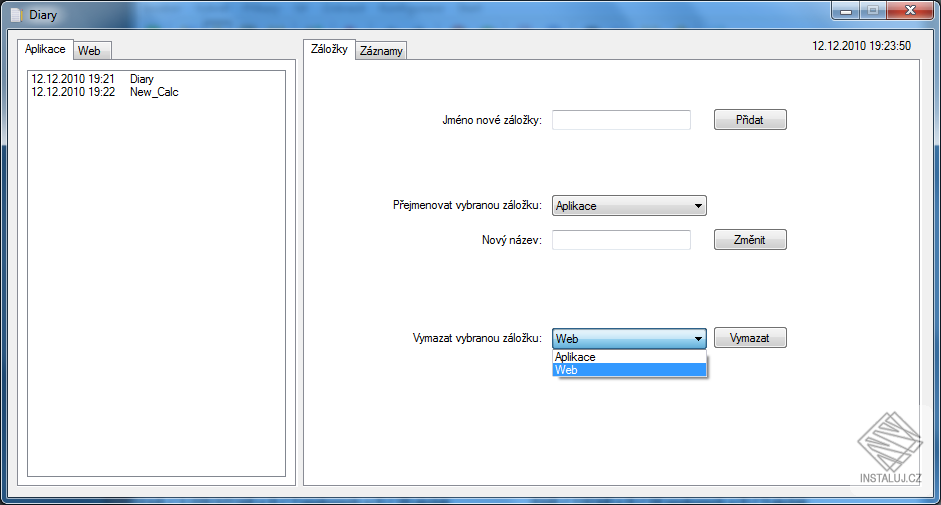Viewport: 941px width, 505px height.
Task: Select the New_Calc entry from 19:22
Action: pos(105,92)
